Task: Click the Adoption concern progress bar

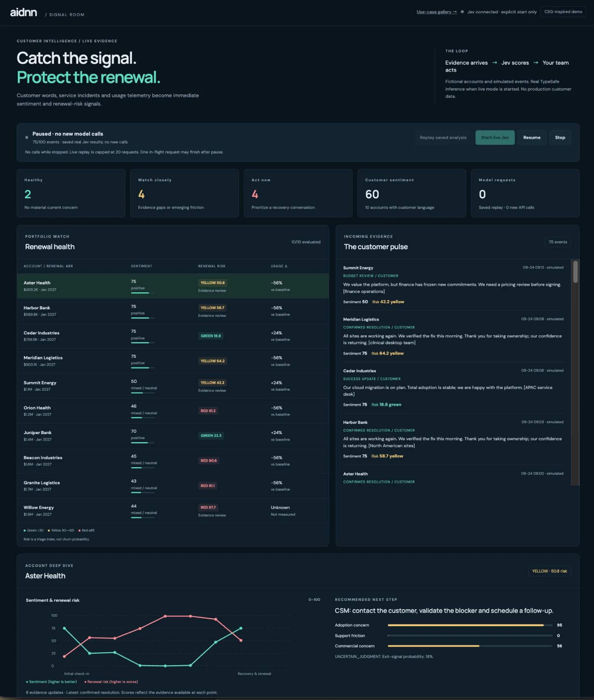Action: pyautogui.click(x=470, y=625)
